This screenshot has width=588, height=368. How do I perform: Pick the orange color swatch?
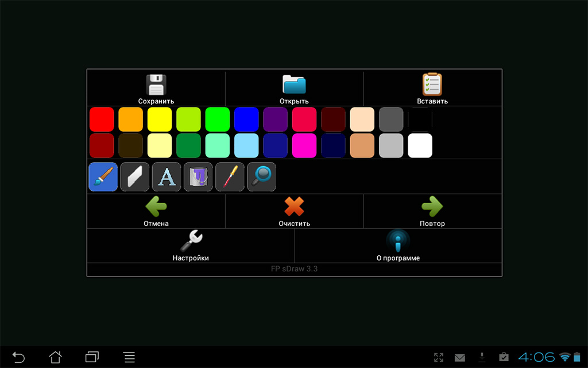[130, 120]
